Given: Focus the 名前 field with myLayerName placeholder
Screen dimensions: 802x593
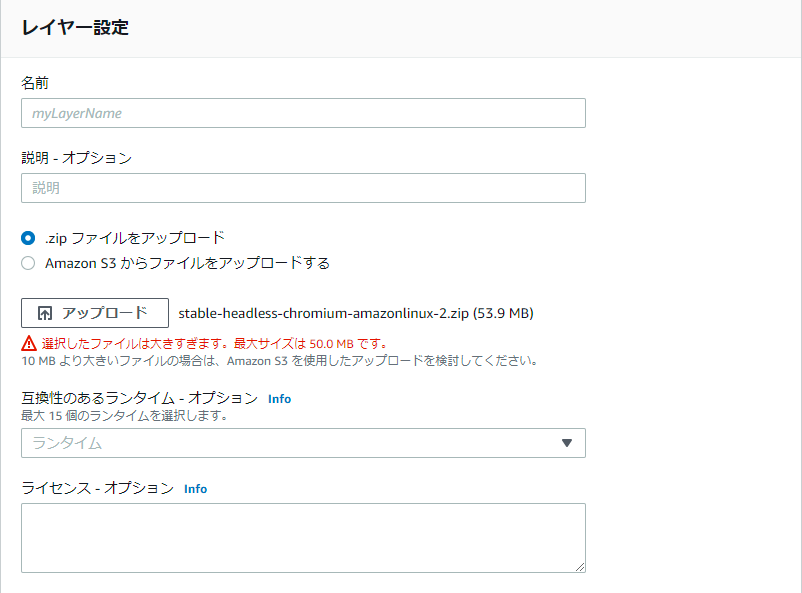Looking at the screenshot, I should [302, 113].
